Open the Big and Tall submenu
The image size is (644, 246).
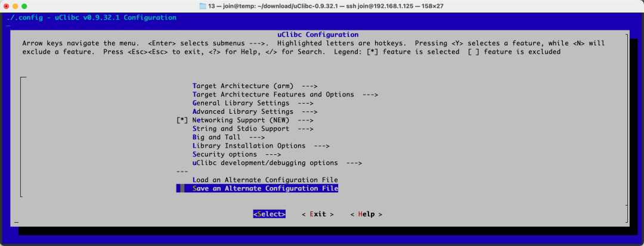pyautogui.click(x=228, y=138)
